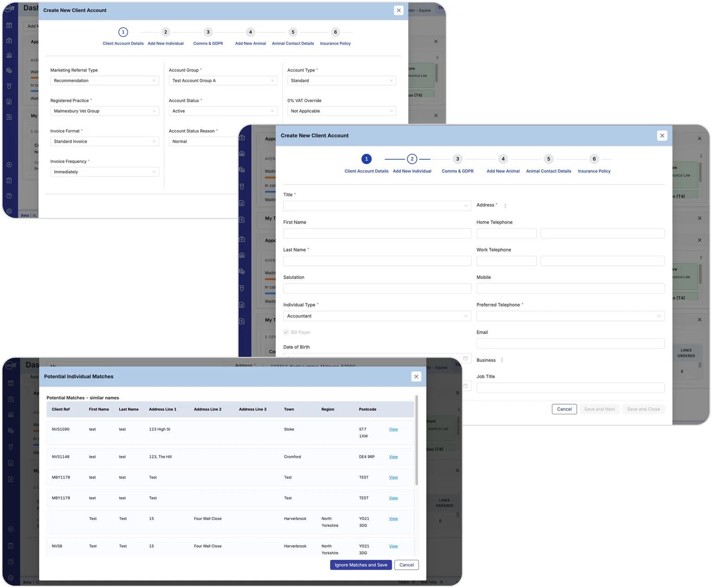Click the help question mark beside the Marketing Referral form
The height and width of the screenshot is (588, 712).
[x=9, y=196]
